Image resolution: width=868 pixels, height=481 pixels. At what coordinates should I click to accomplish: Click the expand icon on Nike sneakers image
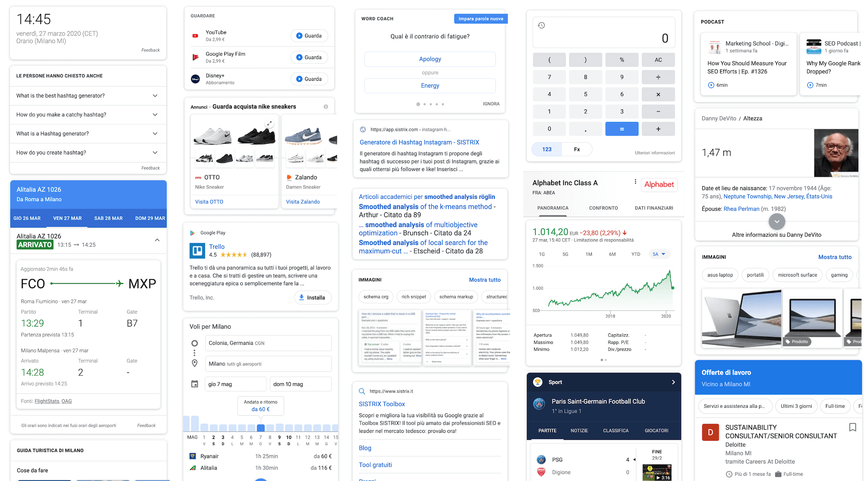click(x=270, y=123)
